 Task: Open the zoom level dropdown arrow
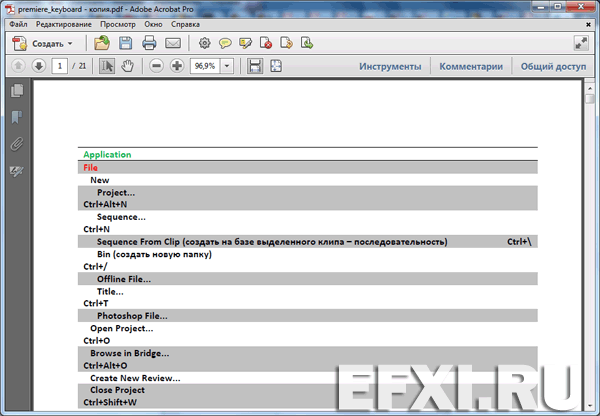pos(227,66)
